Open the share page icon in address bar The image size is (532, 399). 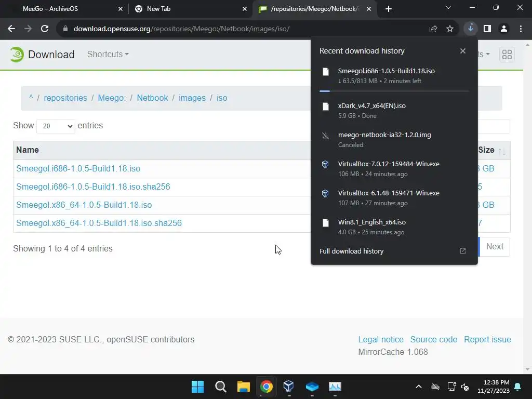click(x=433, y=29)
